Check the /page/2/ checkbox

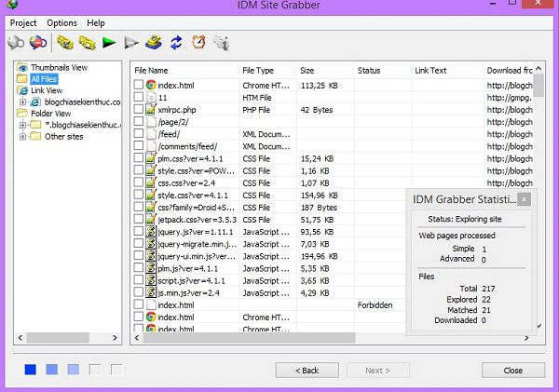click(139, 122)
